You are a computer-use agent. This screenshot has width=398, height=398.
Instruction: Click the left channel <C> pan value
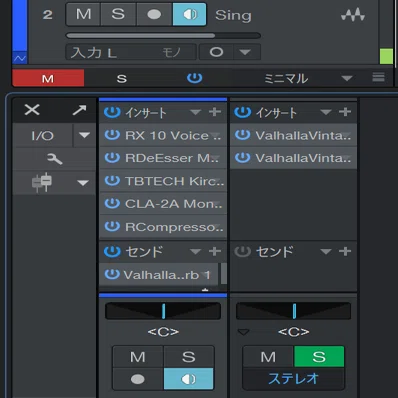tap(163, 332)
